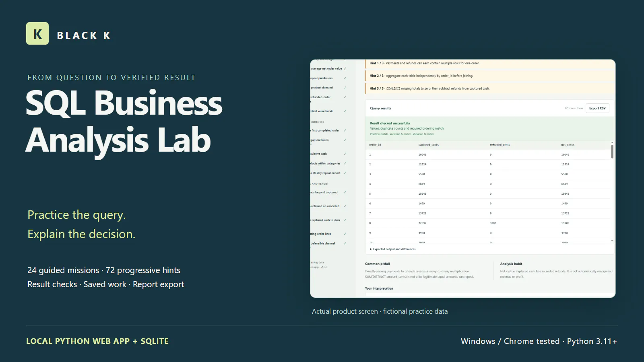This screenshot has height=362, width=644.
Task: Click the checkmark next to 'product demand'
Action: pyautogui.click(x=345, y=88)
